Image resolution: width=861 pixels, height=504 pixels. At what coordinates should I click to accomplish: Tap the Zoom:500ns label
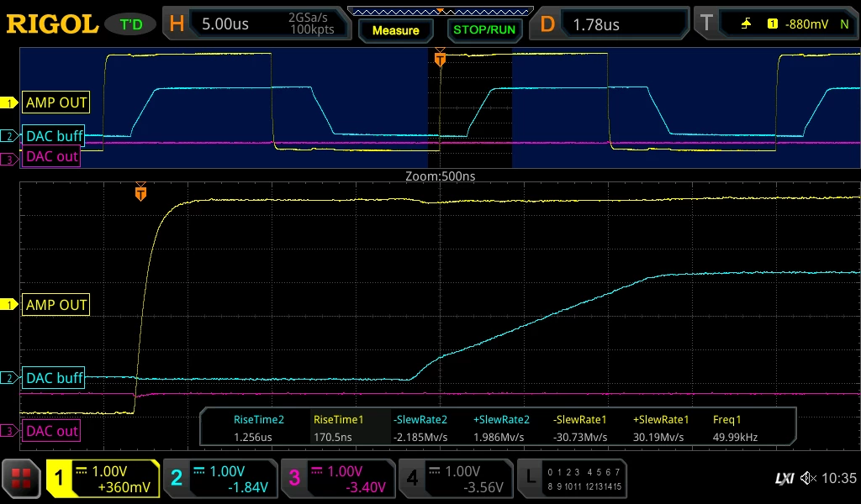click(x=441, y=176)
